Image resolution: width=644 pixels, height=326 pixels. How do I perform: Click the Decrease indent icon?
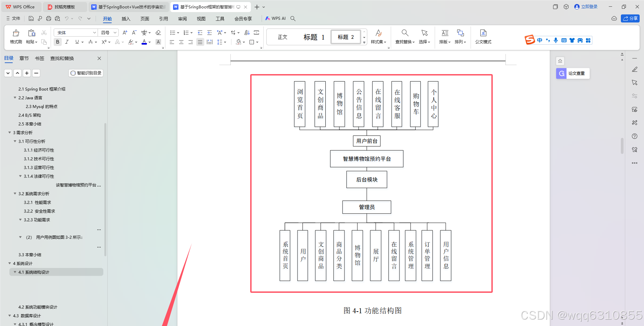(200, 33)
